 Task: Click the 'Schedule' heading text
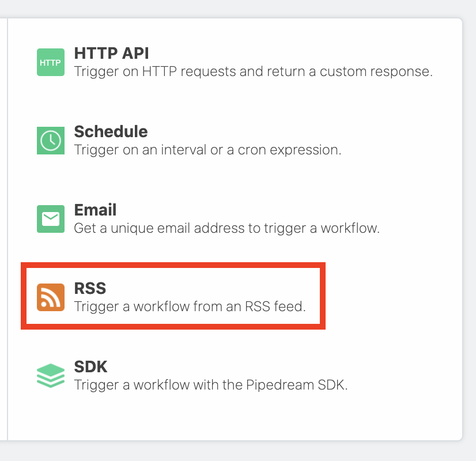[111, 132]
